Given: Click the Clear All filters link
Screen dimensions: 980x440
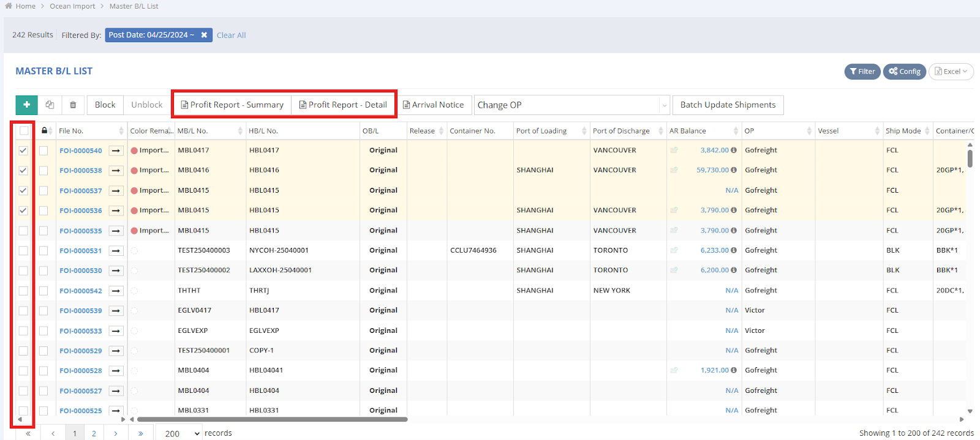Looking at the screenshot, I should coord(231,35).
